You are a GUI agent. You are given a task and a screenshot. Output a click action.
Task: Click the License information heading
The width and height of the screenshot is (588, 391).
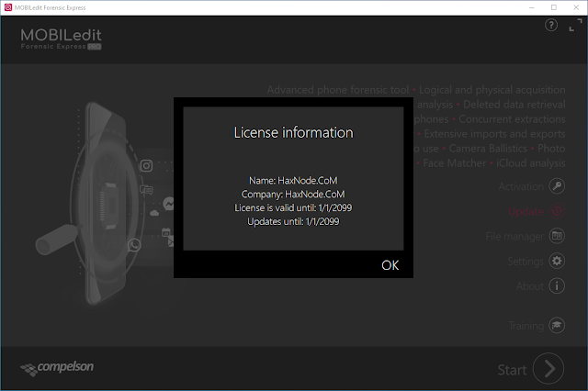pos(293,132)
